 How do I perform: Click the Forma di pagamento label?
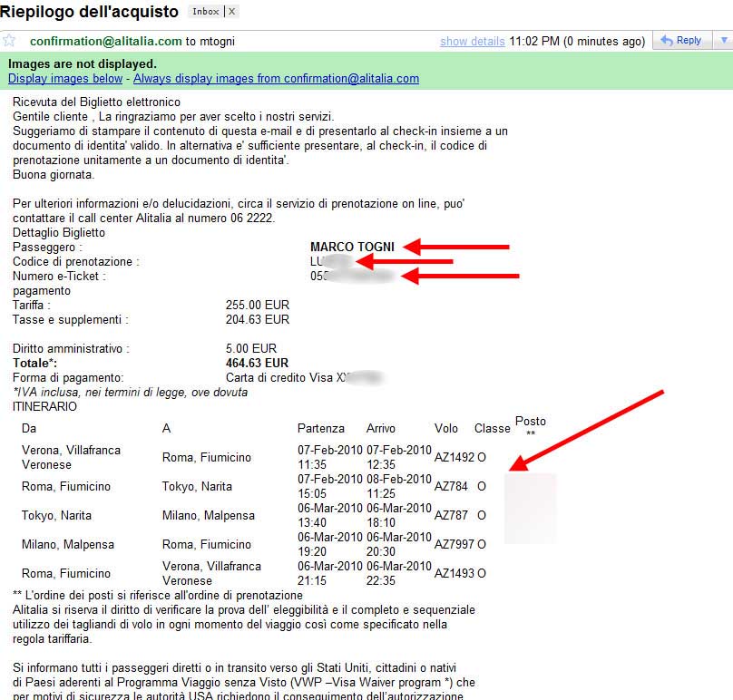click(68, 377)
